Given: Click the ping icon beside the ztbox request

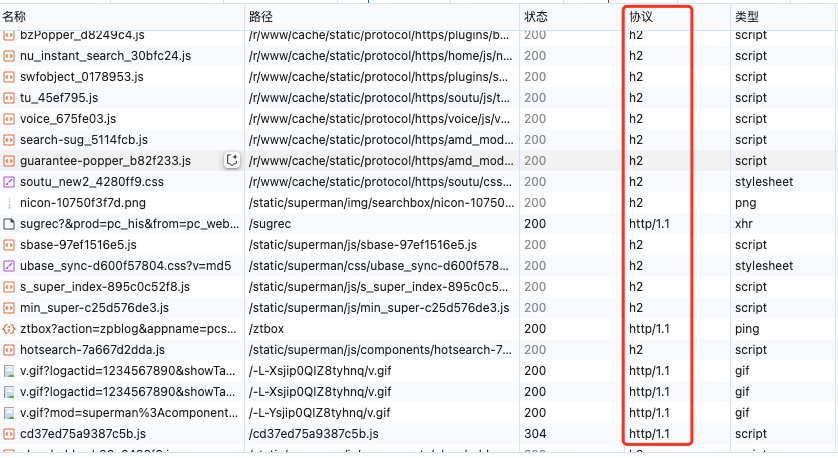Looking at the screenshot, I should click(9, 329).
